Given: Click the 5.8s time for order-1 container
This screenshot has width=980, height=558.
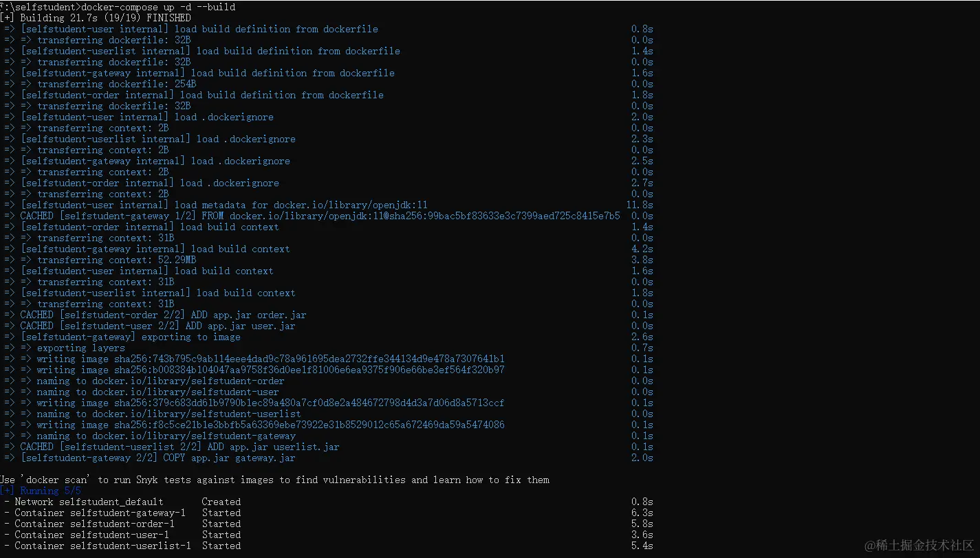Looking at the screenshot, I should (x=642, y=524).
